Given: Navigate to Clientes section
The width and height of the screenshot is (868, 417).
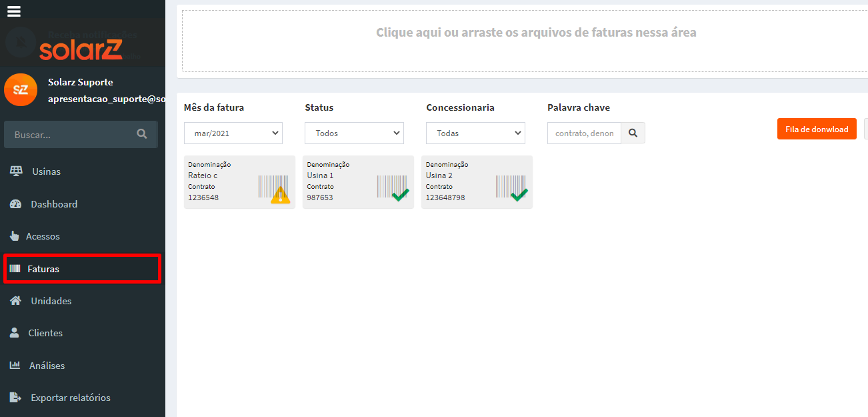Looking at the screenshot, I should click(x=45, y=333).
